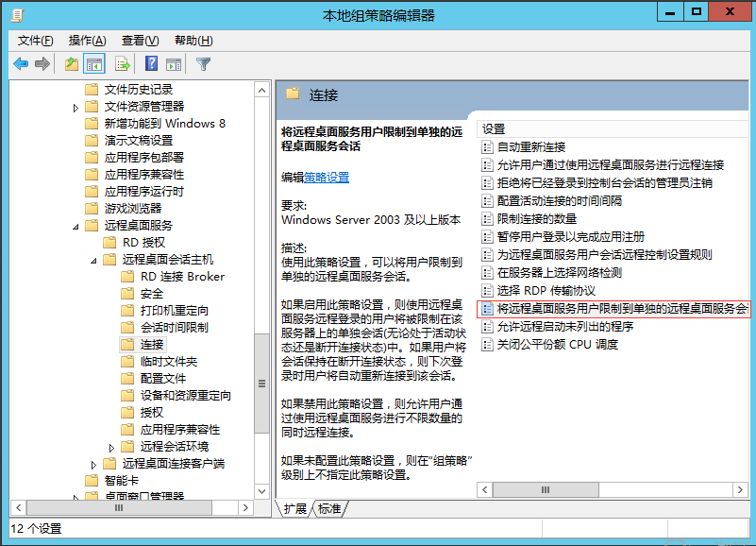This screenshot has width=756, height=546.
Task: Select the 会话时间限制 tree folder
Action: [174, 327]
